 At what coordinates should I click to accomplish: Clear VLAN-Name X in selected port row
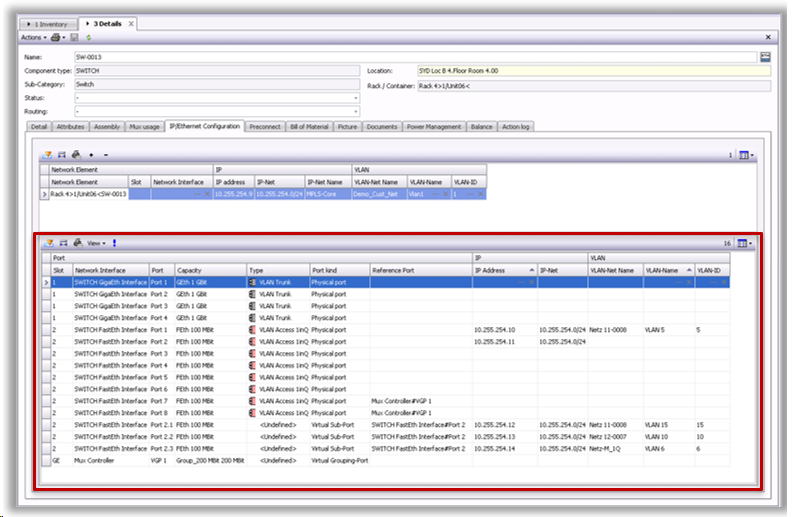[x=689, y=282]
